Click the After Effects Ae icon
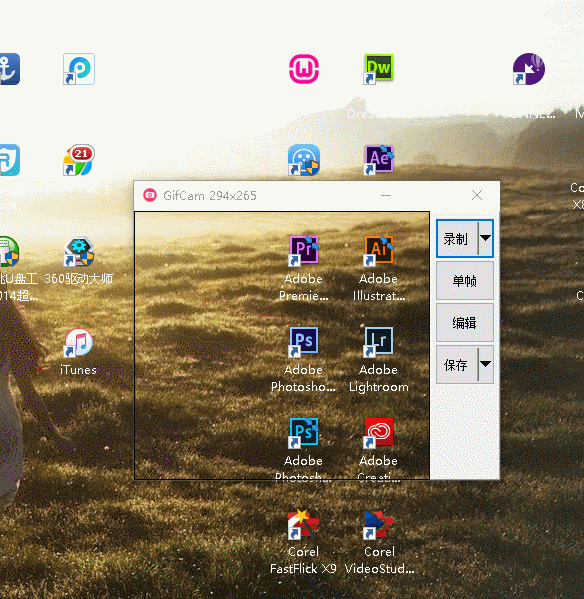584x599 pixels. click(x=379, y=160)
